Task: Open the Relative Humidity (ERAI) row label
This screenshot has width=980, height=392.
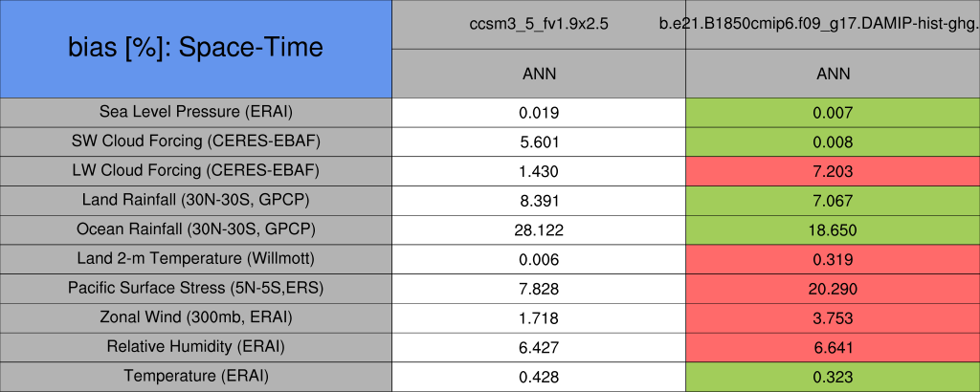Action: click(195, 348)
